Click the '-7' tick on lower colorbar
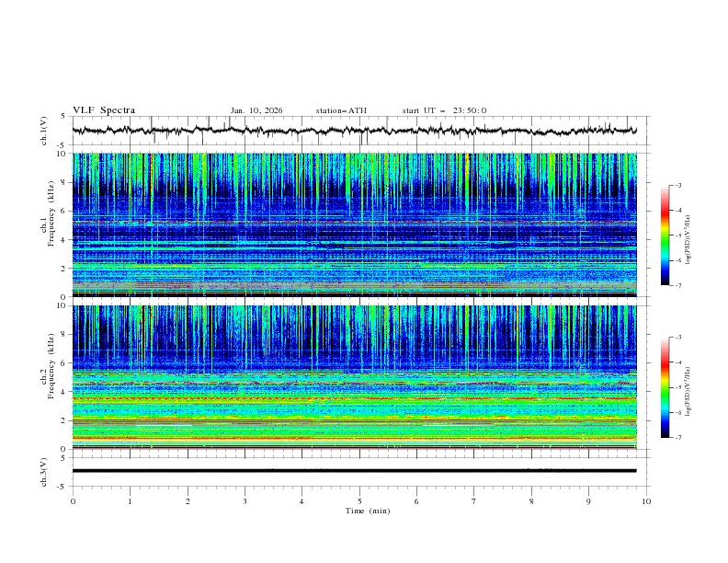 tap(677, 437)
